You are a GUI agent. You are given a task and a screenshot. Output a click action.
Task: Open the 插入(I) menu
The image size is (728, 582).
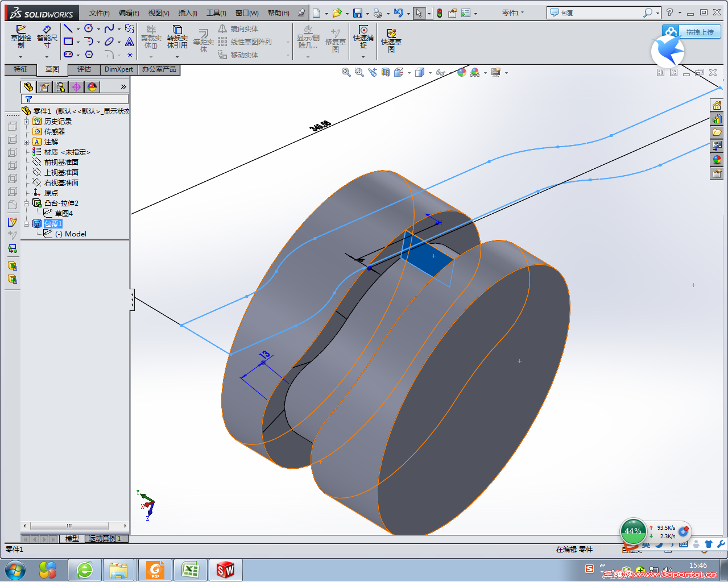(188, 13)
